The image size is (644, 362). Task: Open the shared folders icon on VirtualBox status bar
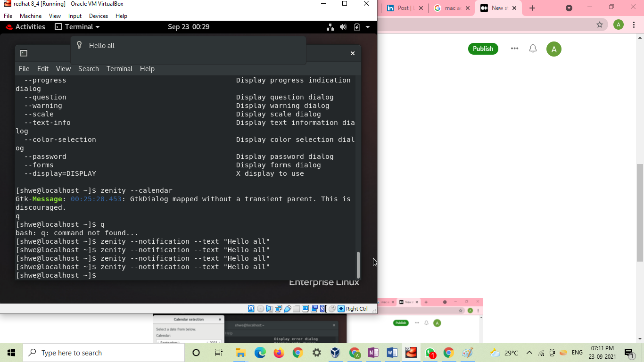pos(296,308)
